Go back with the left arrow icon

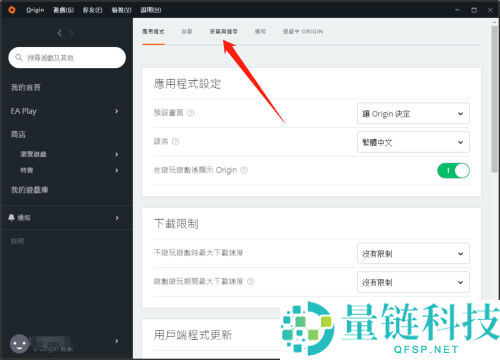pyautogui.click(x=60, y=33)
